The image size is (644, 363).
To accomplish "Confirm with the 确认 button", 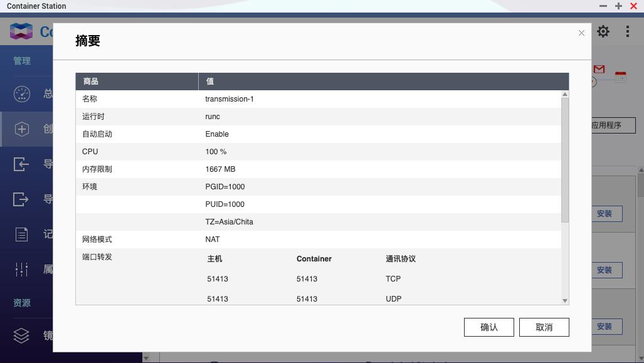I will coord(488,327).
